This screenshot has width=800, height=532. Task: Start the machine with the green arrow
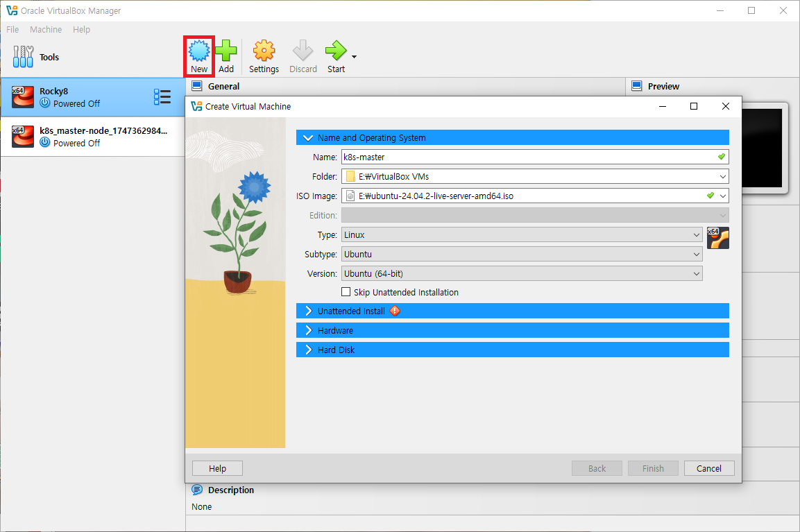336,51
